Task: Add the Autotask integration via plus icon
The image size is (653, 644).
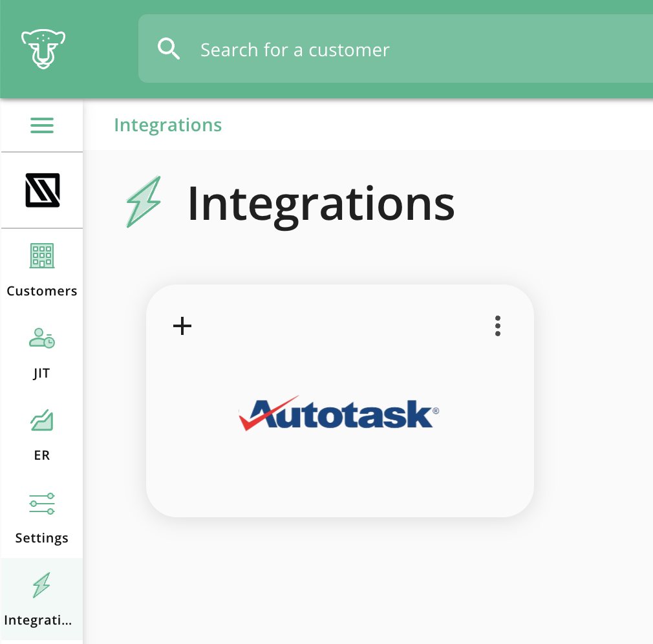Action: (x=182, y=326)
